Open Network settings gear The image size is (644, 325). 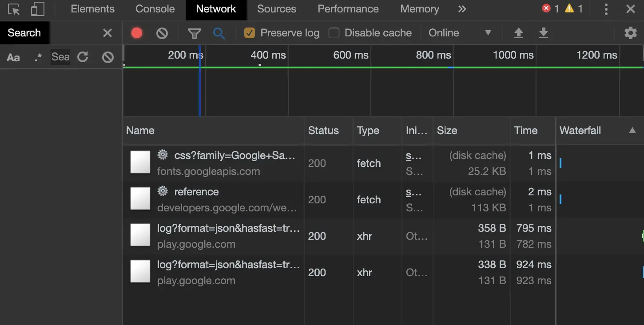[x=630, y=33]
